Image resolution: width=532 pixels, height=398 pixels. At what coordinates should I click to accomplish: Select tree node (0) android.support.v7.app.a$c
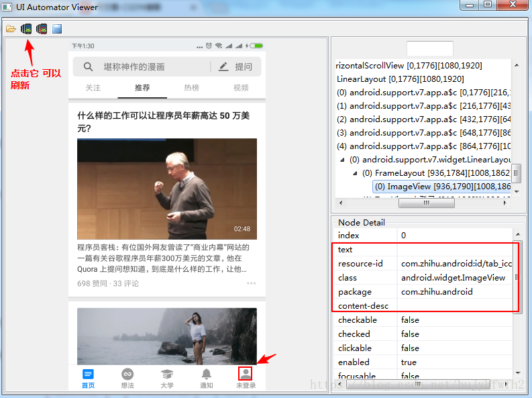pyautogui.click(x=423, y=93)
